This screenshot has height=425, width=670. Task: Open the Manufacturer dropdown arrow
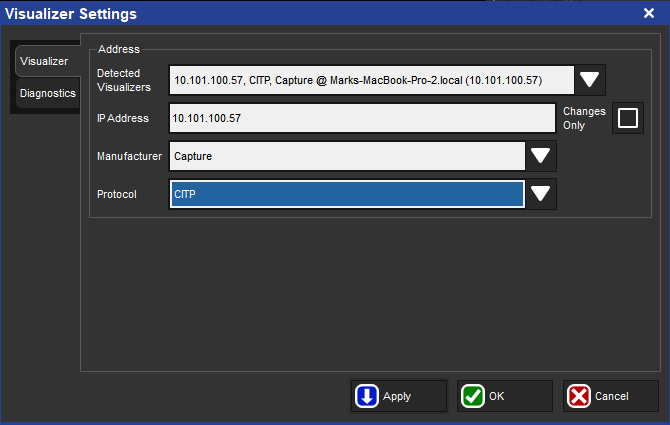pyautogui.click(x=541, y=156)
